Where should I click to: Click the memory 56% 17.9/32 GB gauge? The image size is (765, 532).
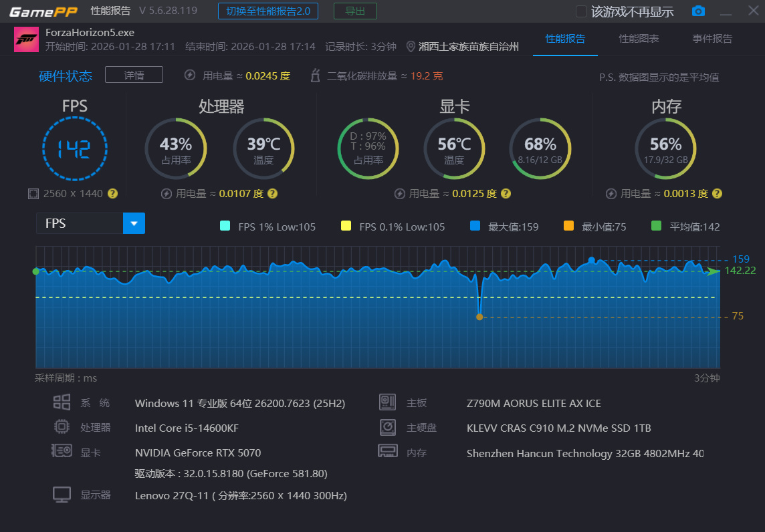[x=665, y=149]
